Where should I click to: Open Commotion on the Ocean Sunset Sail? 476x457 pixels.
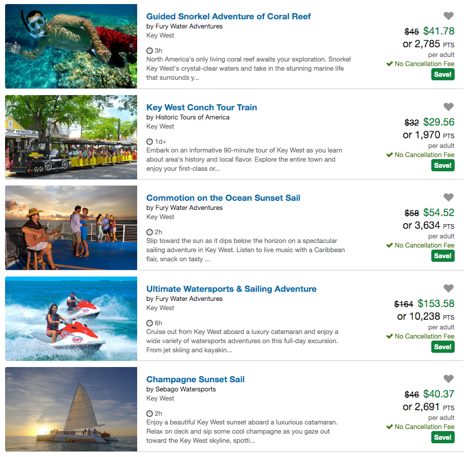[x=223, y=198]
